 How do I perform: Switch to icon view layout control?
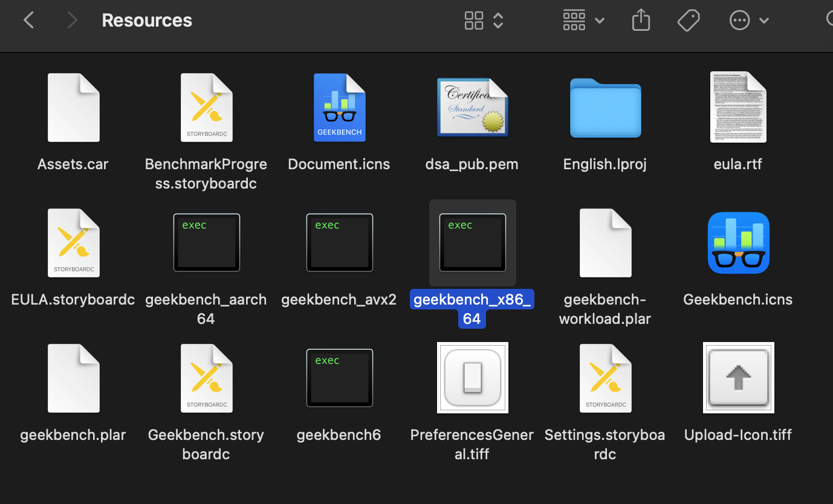[x=474, y=20]
